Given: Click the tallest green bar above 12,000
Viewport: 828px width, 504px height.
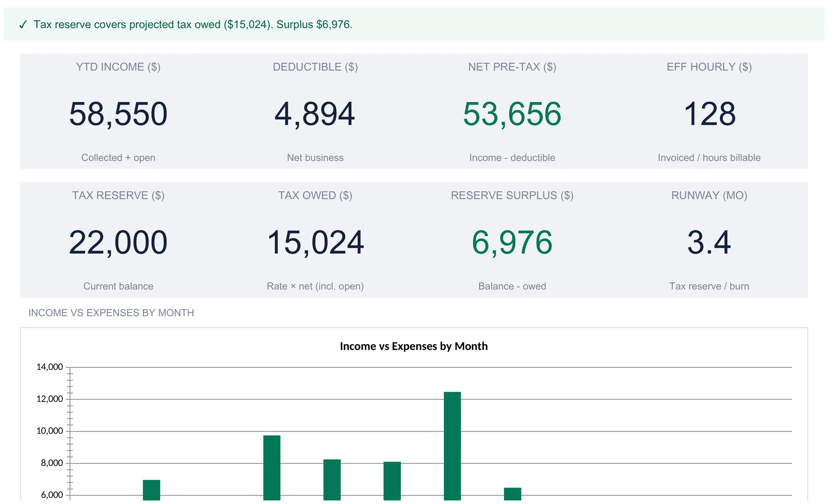Looking at the screenshot, I should tap(453, 446).
